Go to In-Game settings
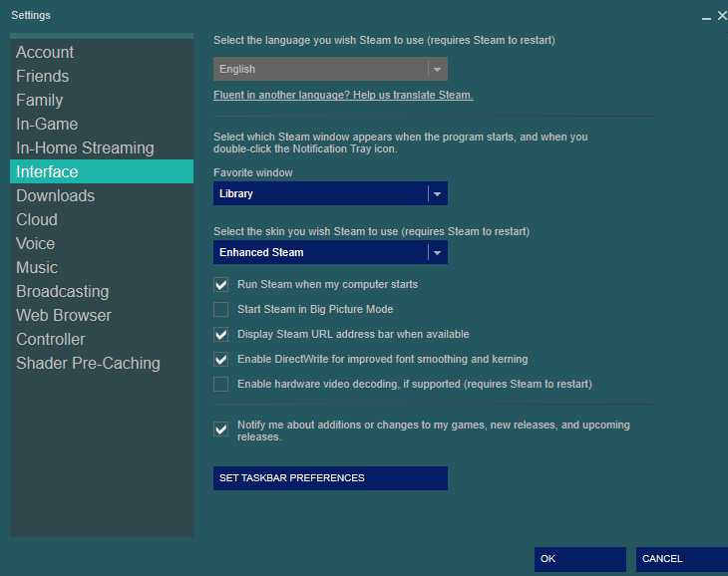This screenshot has height=576, width=728. tap(101, 124)
